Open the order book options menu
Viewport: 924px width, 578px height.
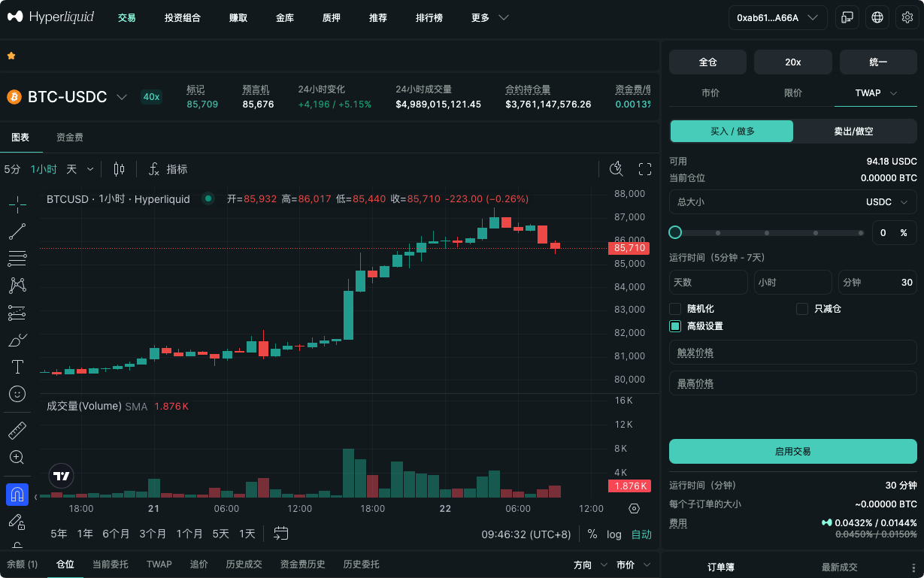(x=914, y=567)
